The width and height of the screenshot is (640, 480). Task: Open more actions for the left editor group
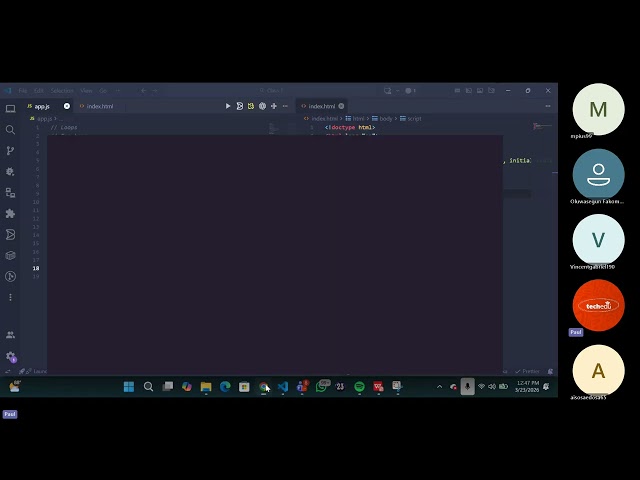tap(285, 106)
